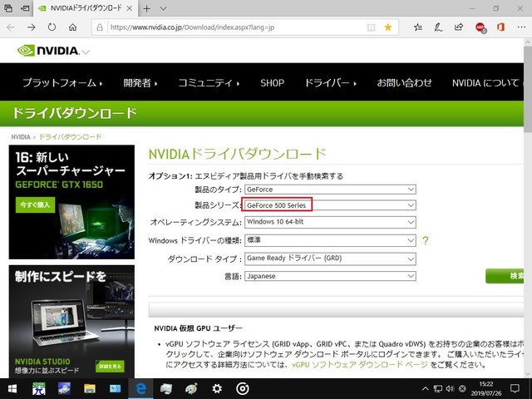Image resolution: width=532 pixels, height=399 pixels.
Task: Open a new tab with the plus icon
Action: 146,8
